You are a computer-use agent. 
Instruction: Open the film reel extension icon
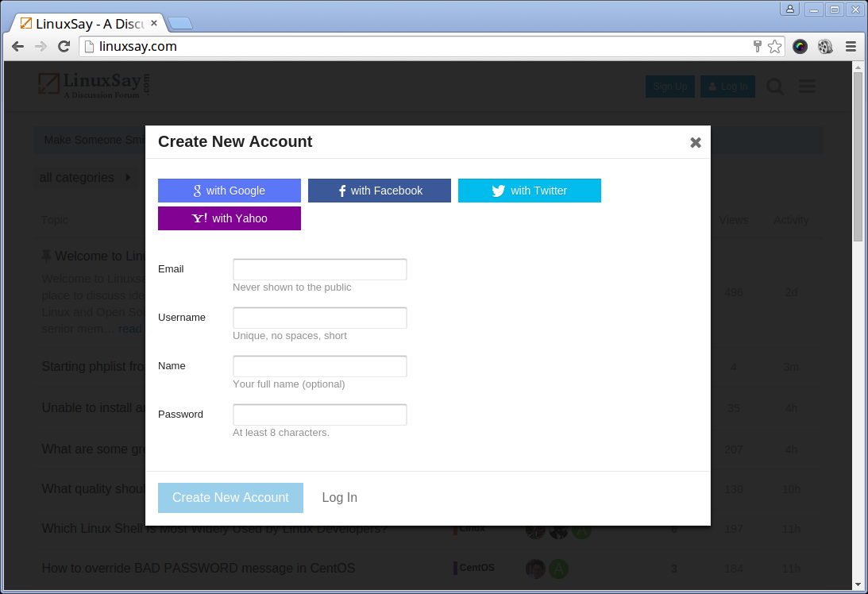point(825,47)
